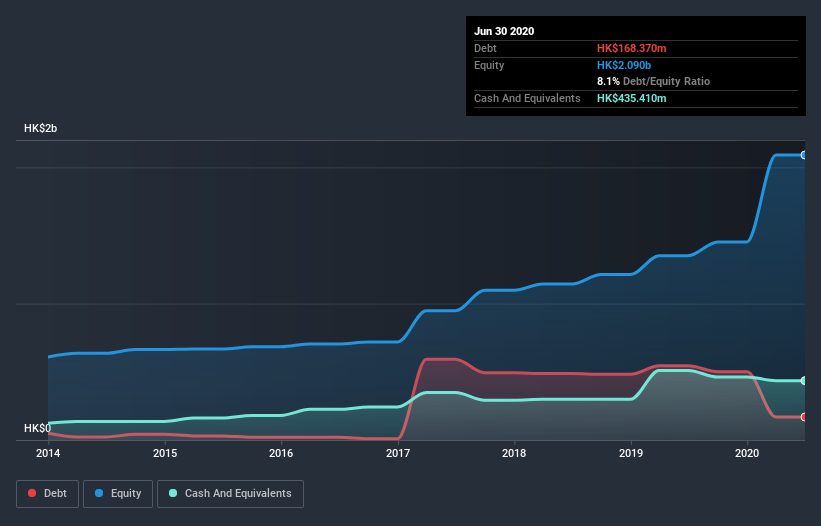Screen dimensions: 821x526
Task: Click the HK$435.410m cash value
Action: 631,98
